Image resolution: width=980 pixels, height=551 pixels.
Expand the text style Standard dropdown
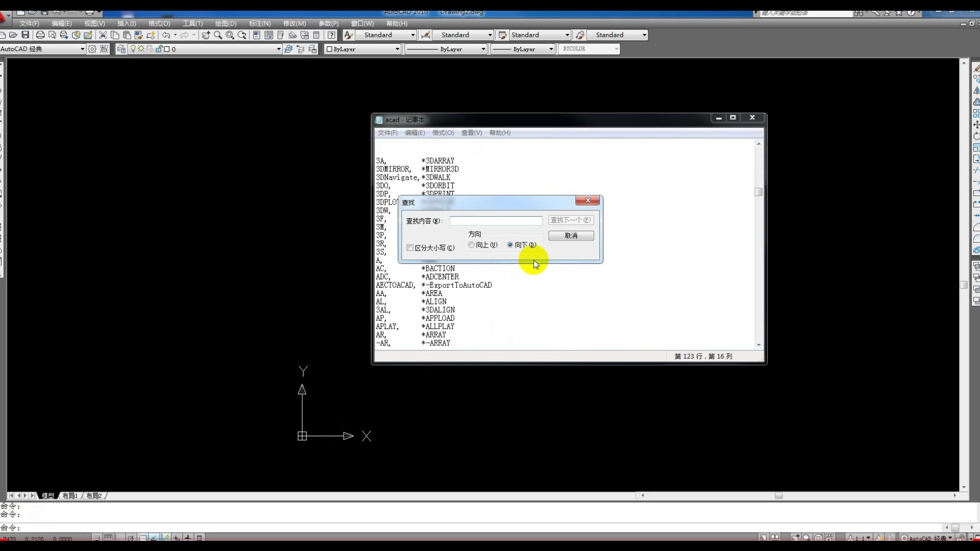(x=413, y=35)
